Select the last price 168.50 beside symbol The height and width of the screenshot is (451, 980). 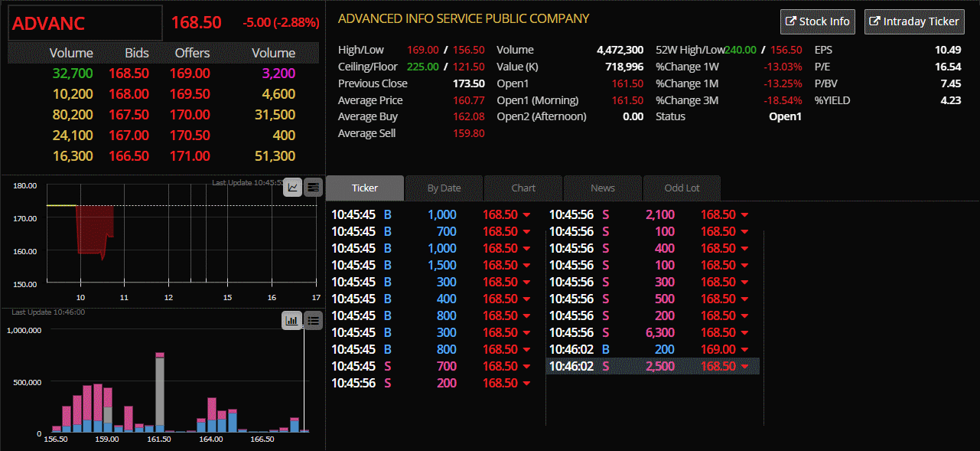[197, 23]
